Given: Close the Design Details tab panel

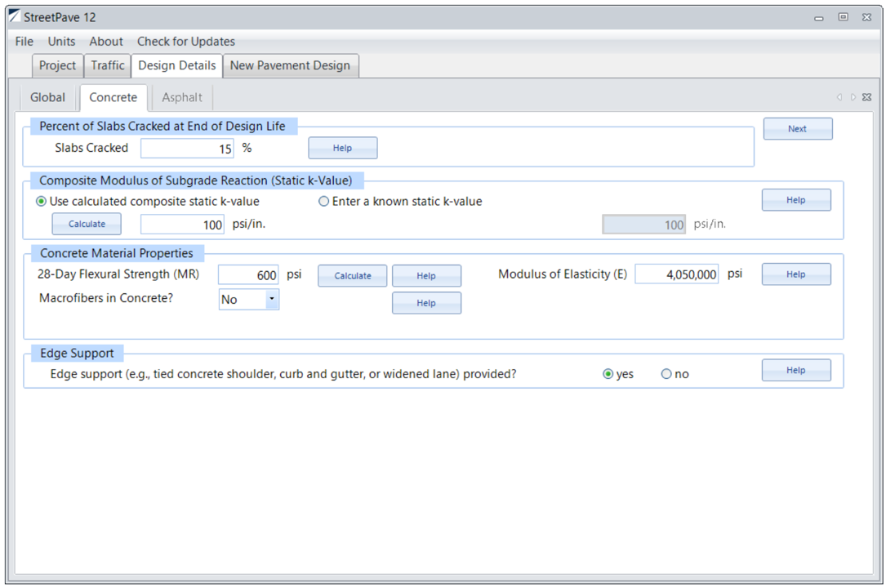Looking at the screenshot, I should 866,97.
